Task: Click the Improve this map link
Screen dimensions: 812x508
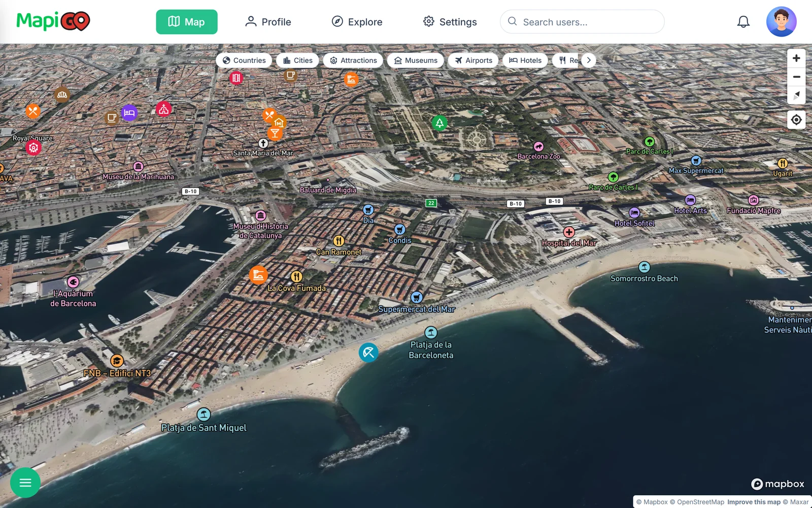Action: 754,502
